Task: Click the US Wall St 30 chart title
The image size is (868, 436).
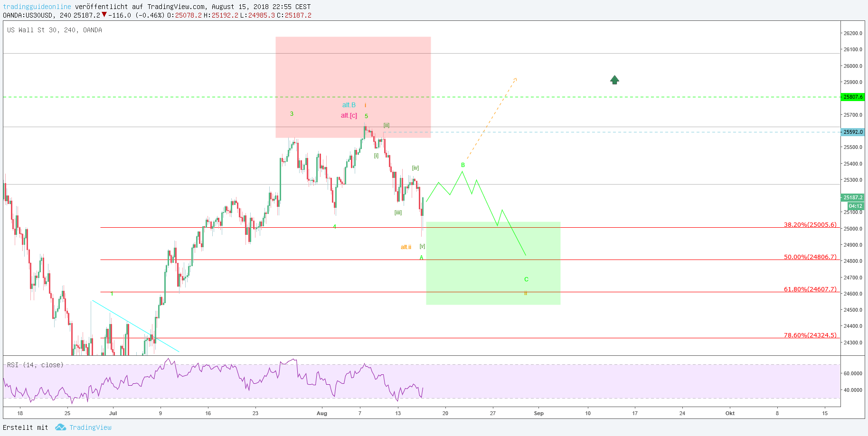Action: click(x=55, y=30)
